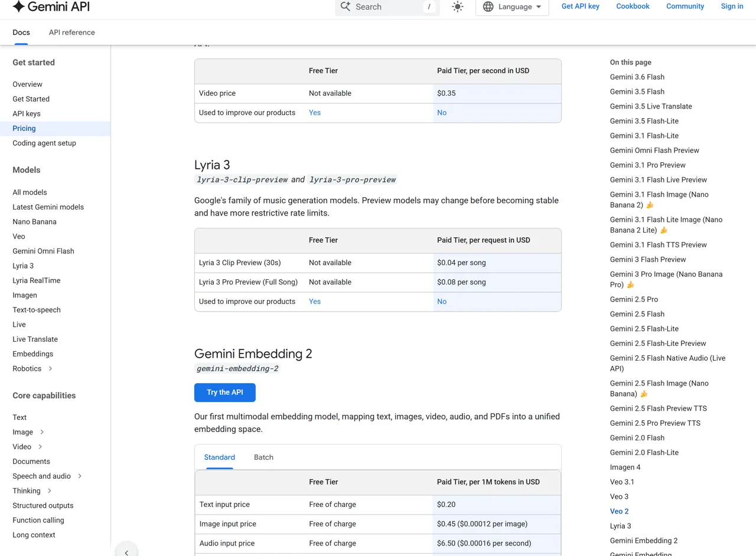Jump to Gemini Embedding 2 in page outline

pyautogui.click(x=644, y=541)
